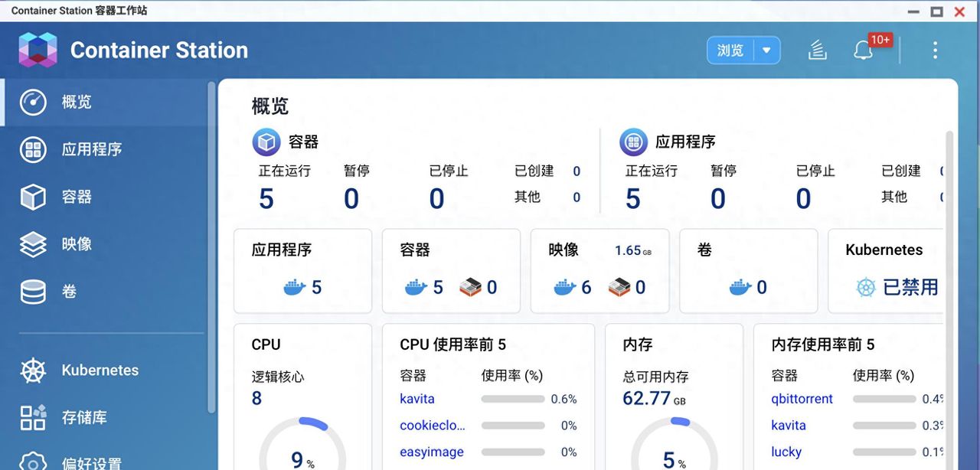Image resolution: width=980 pixels, height=470 pixels.
Task: Open the easyimage container link
Action: coord(431,452)
